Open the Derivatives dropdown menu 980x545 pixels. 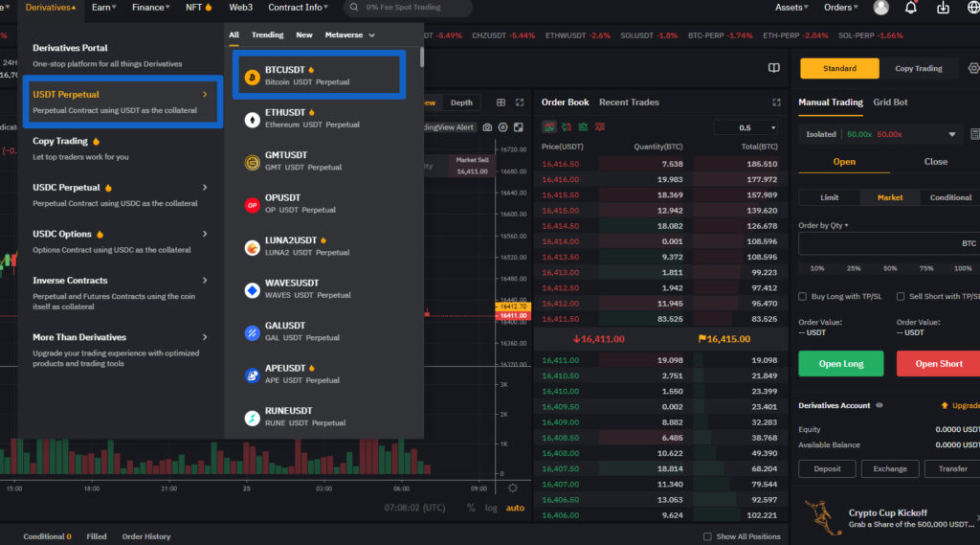[50, 8]
